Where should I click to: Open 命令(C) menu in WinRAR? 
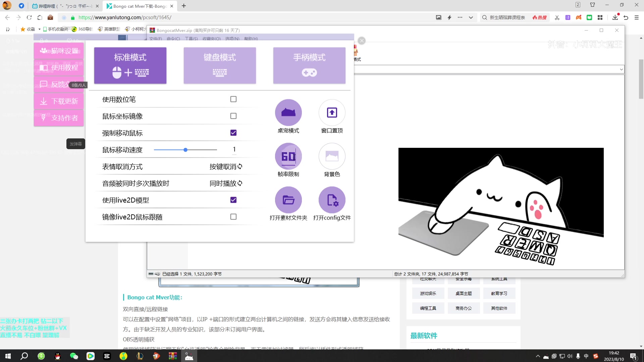(x=173, y=39)
